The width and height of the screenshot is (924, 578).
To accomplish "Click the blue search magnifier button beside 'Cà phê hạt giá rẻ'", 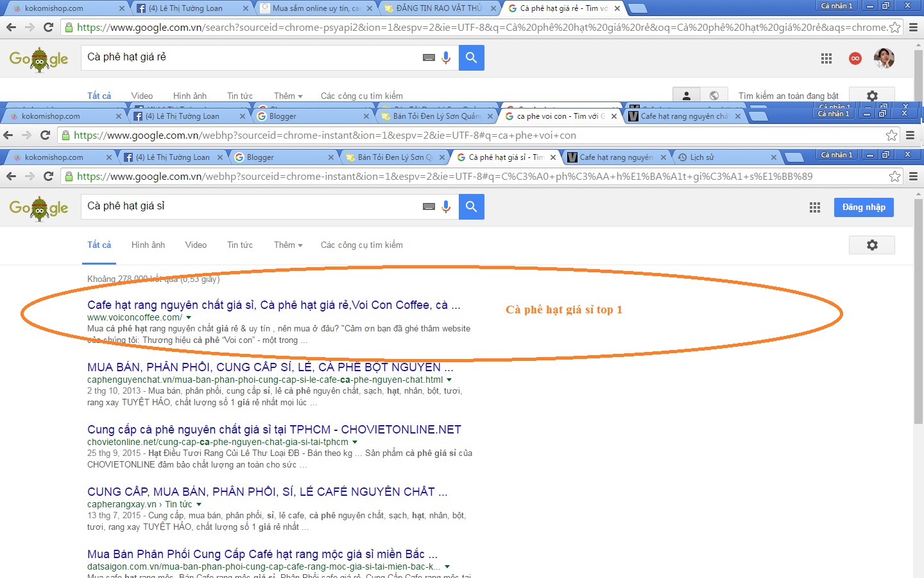I will pyautogui.click(x=472, y=58).
